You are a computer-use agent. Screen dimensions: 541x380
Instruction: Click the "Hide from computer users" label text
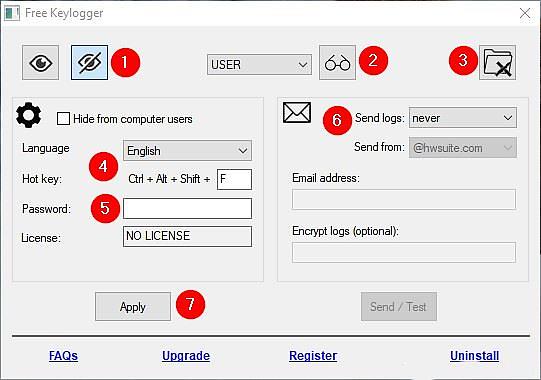pyautogui.click(x=133, y=119)
